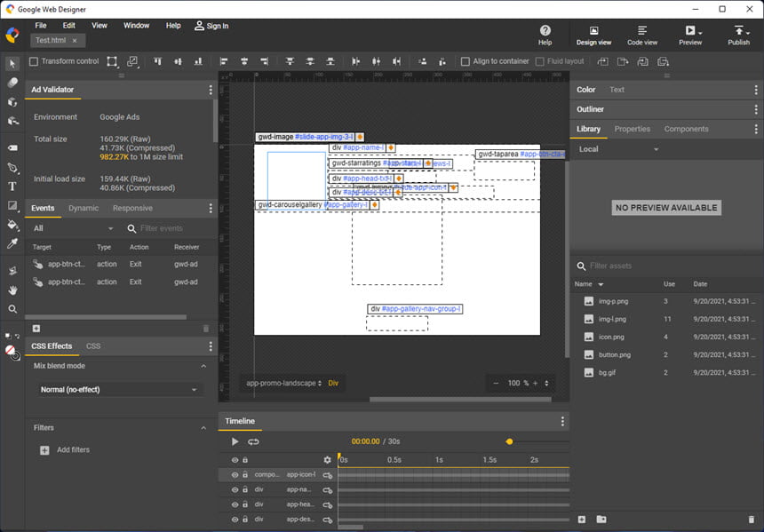Viewport: 764px width, 532px height.
Task: Click the Preview play icon
Action: (x=689, y=30)
